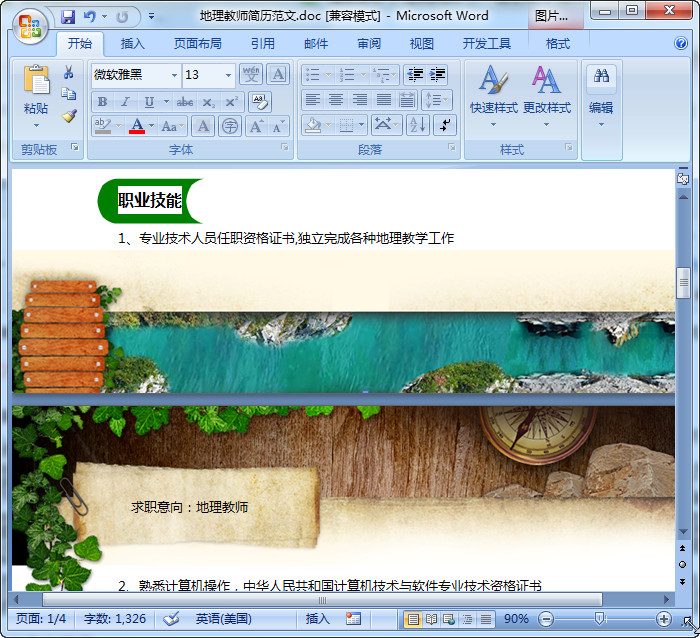Align text to the right
The height and width of the screenshot is (638, 700).
359,100
